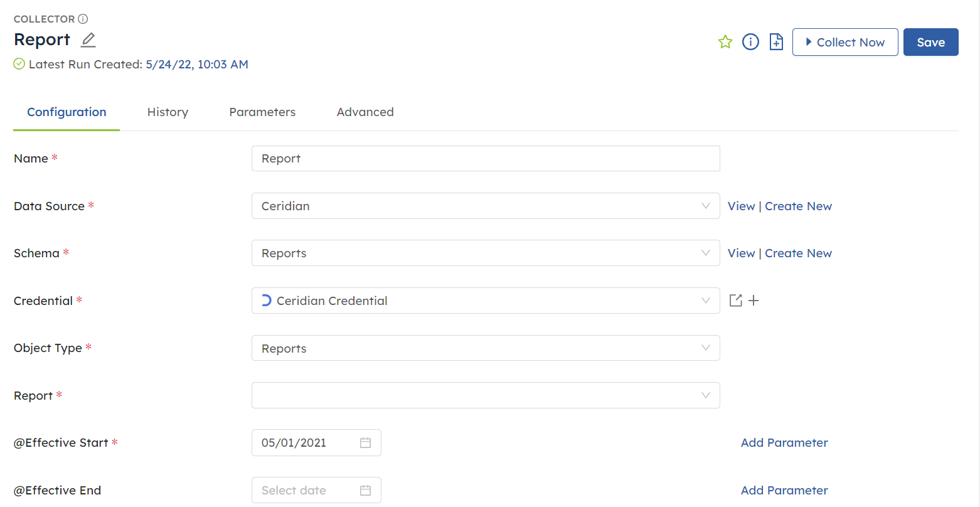This screenshot has width=980, height=507.
Task: Open calendar icon for Effective End date
Action: 366,491
